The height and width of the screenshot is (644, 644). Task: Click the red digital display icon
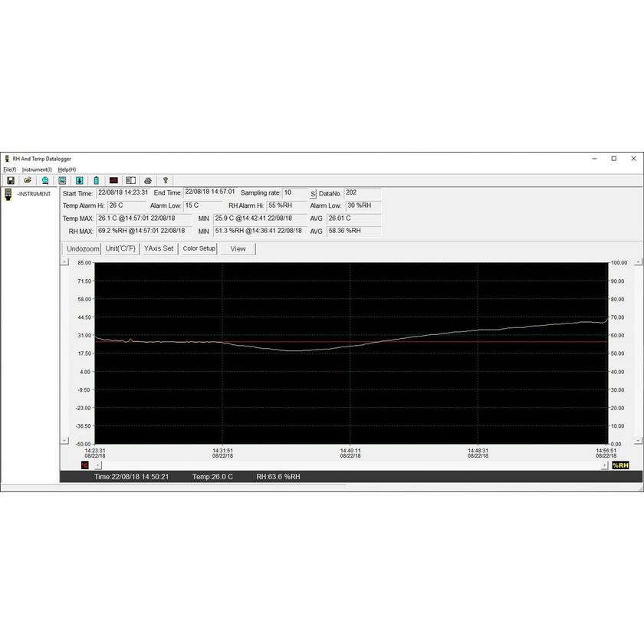113,180
